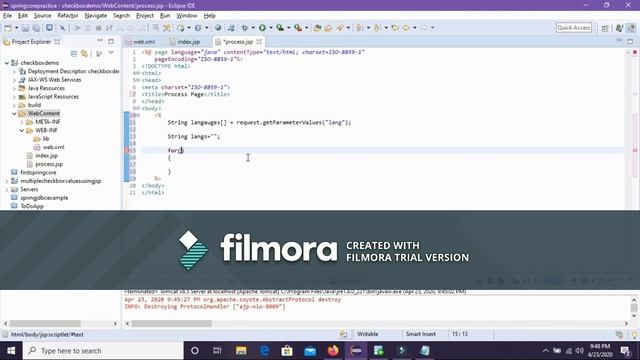Open the Source menu
This screenshot has width=640, height=360.
pyautogui.click(x=42, y=16)
